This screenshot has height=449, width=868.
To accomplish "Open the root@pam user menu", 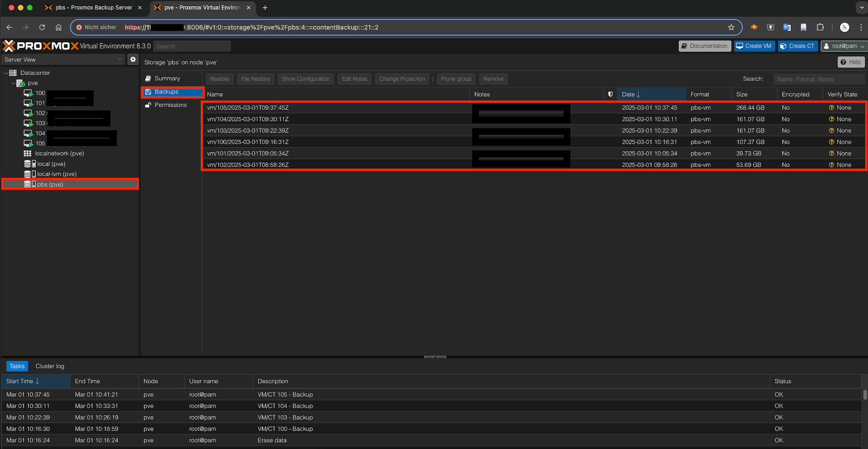I will (x=843, y=45).
